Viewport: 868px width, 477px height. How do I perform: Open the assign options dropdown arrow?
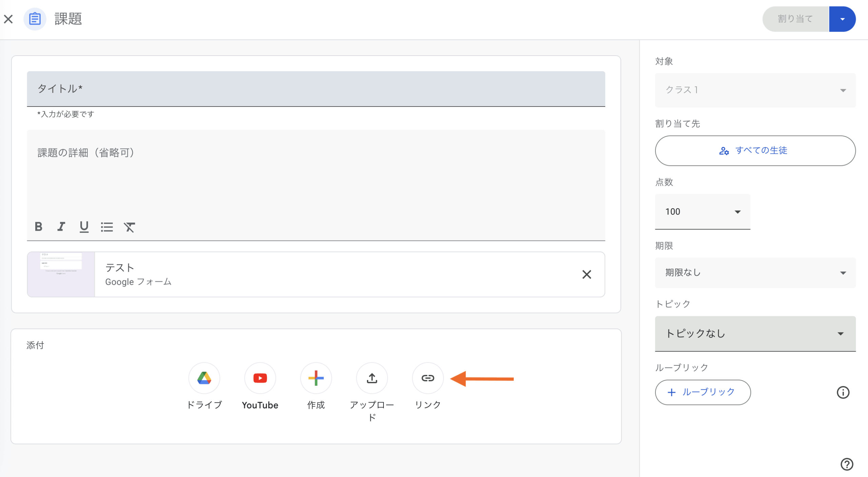click(x=842, y=19)
